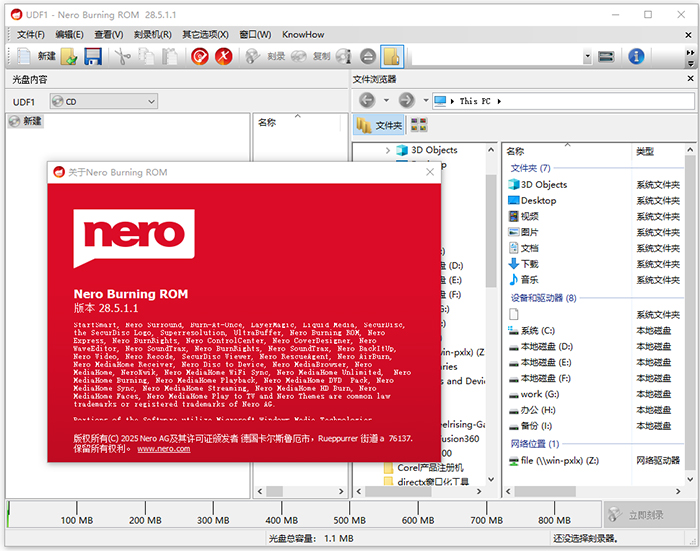This screenshot has width=700, height=551.
Task: Click the Disc Info icon
Action: click(x=344, y=56)
